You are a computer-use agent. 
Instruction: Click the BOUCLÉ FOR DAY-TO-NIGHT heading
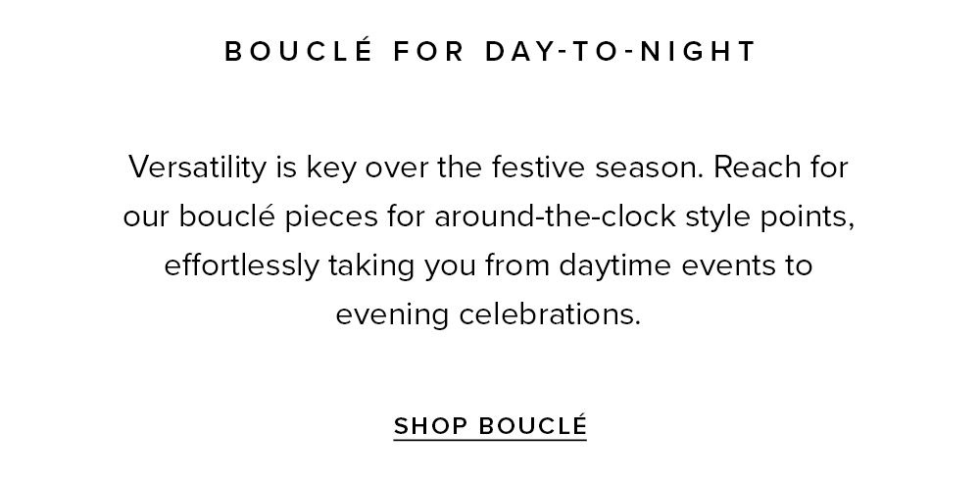click(x=491, y=51)
